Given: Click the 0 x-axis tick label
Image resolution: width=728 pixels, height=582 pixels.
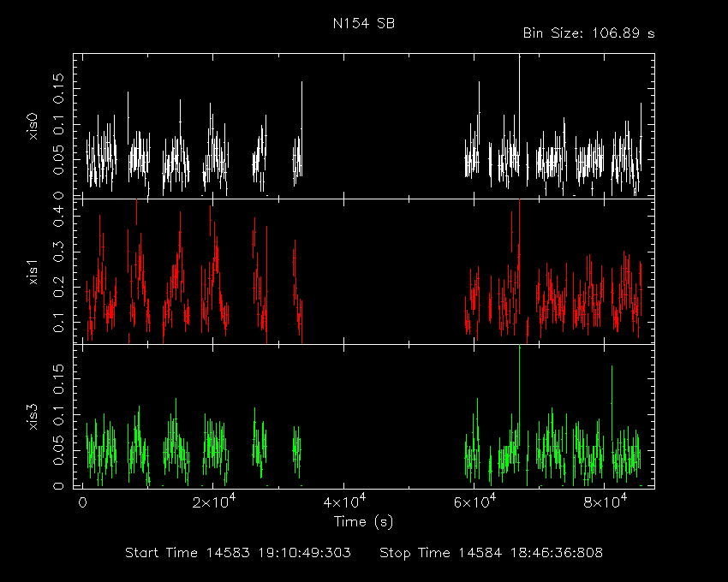Looking at the screenshot, I should [82, 503].
